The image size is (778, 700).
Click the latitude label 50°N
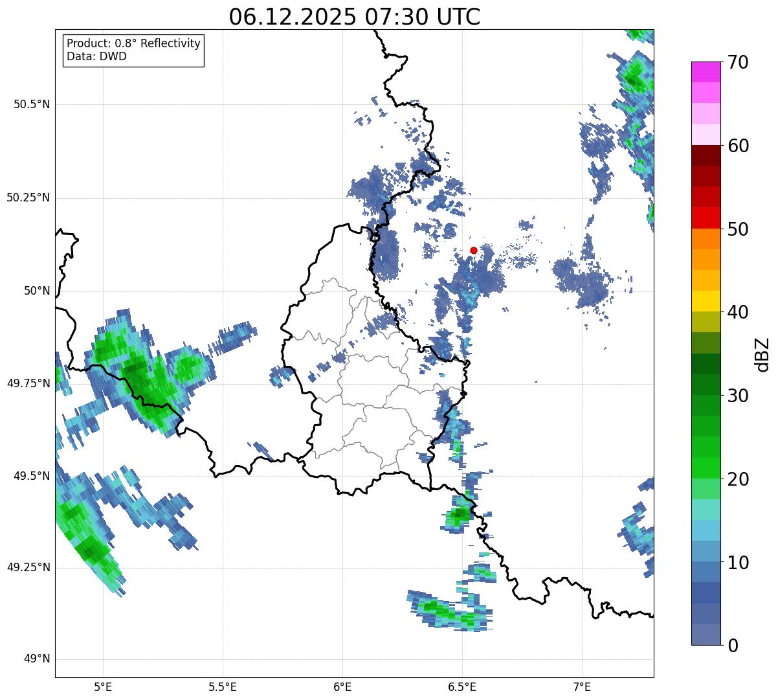[x=37, y=291]
